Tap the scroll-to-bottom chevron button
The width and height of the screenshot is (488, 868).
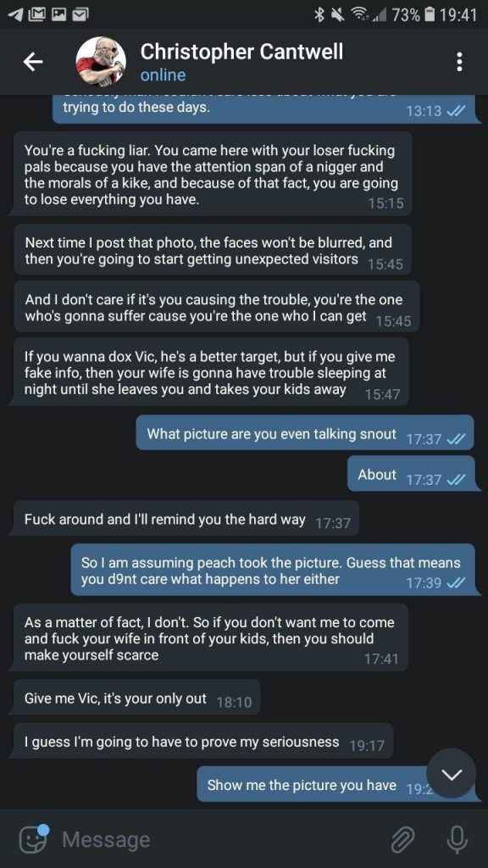452,773
